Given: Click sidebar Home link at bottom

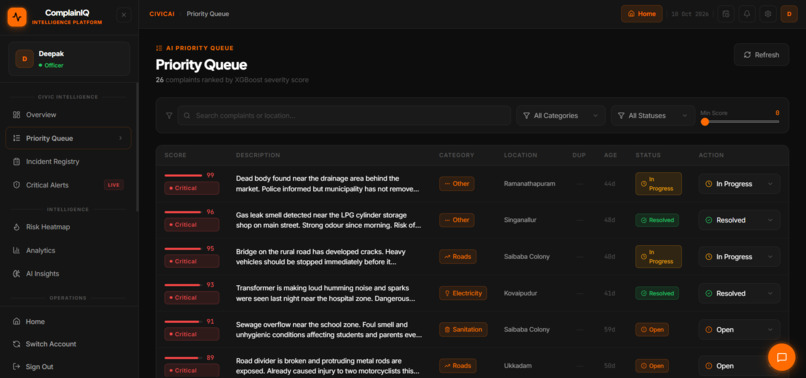Looking at the screenshot, I should [35, 321].
